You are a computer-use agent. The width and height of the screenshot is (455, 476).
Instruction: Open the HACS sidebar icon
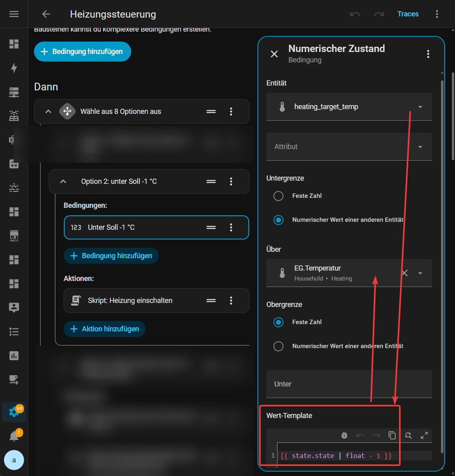14,235
